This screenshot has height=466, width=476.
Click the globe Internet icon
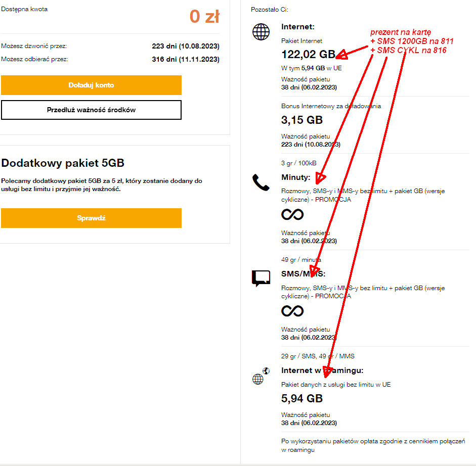point(261,32)
